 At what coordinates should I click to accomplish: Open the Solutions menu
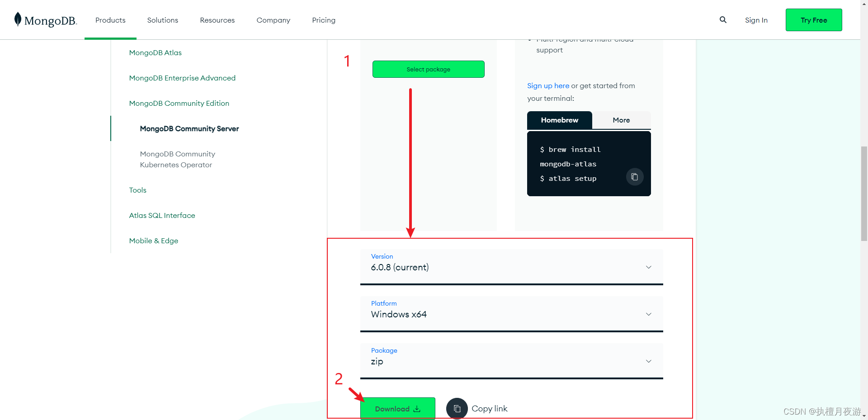click(x=163, y=20)
